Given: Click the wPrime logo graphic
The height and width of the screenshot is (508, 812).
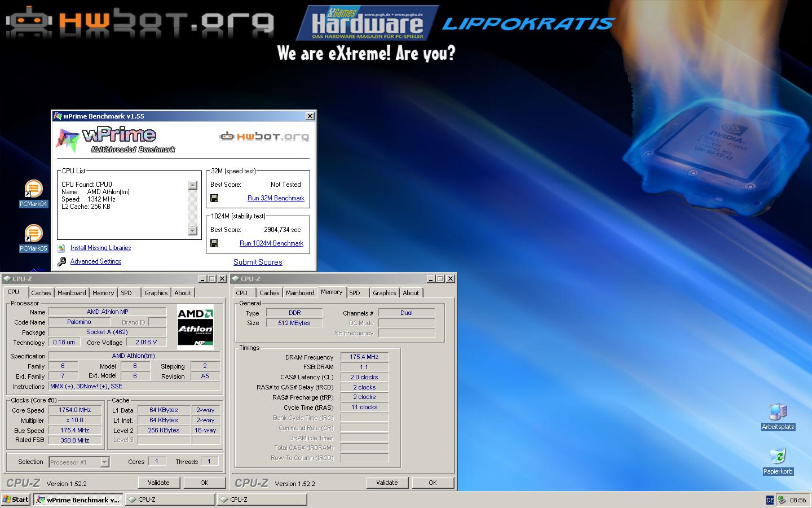Looking at the screenshot, I should [116, 139].
